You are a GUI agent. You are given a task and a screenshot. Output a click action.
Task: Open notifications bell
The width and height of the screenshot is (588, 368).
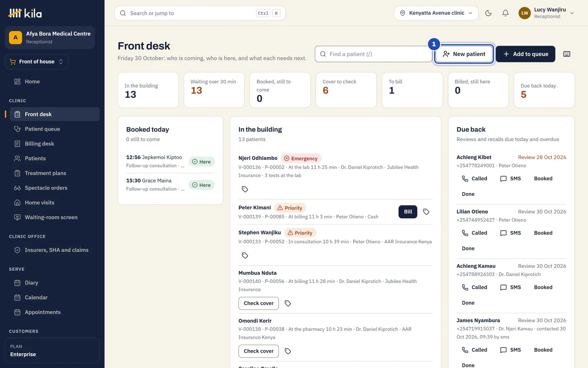click(x=506, y=13)
